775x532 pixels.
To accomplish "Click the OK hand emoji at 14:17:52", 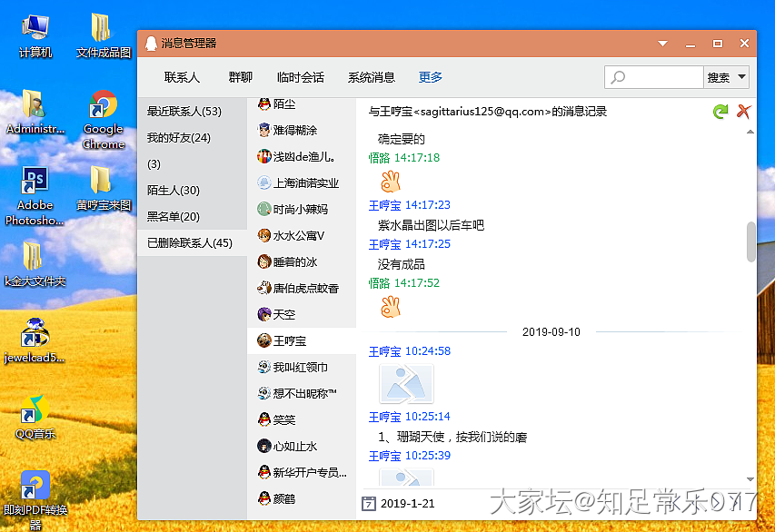I will [391, 307].
